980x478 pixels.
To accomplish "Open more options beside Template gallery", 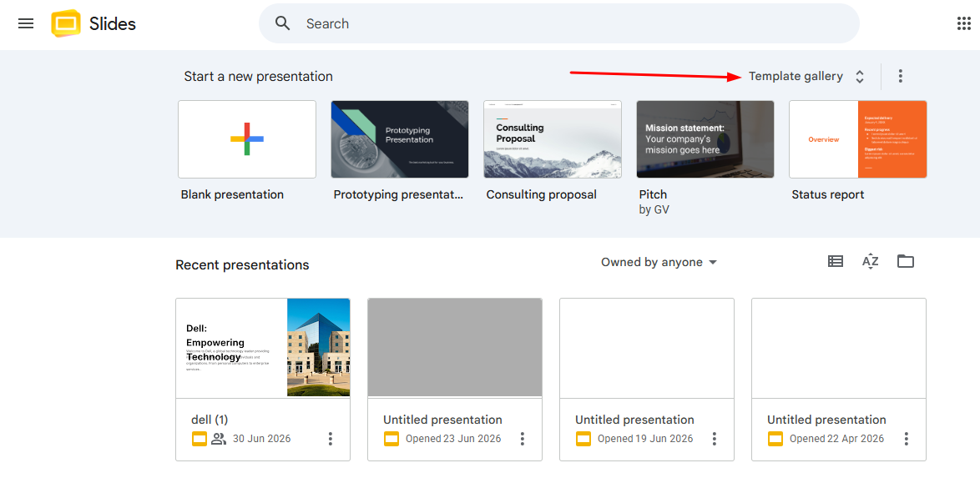I will (900, 76).
